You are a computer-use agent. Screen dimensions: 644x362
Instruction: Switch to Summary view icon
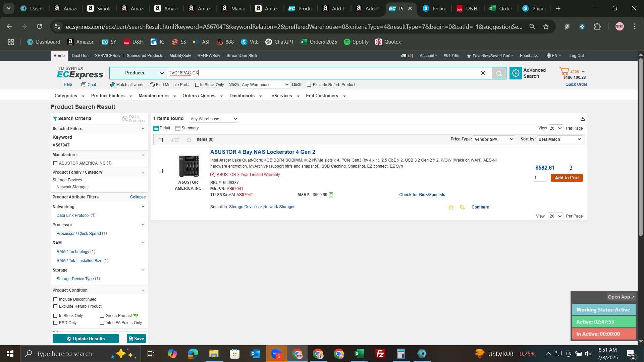(x=178, y=128)
